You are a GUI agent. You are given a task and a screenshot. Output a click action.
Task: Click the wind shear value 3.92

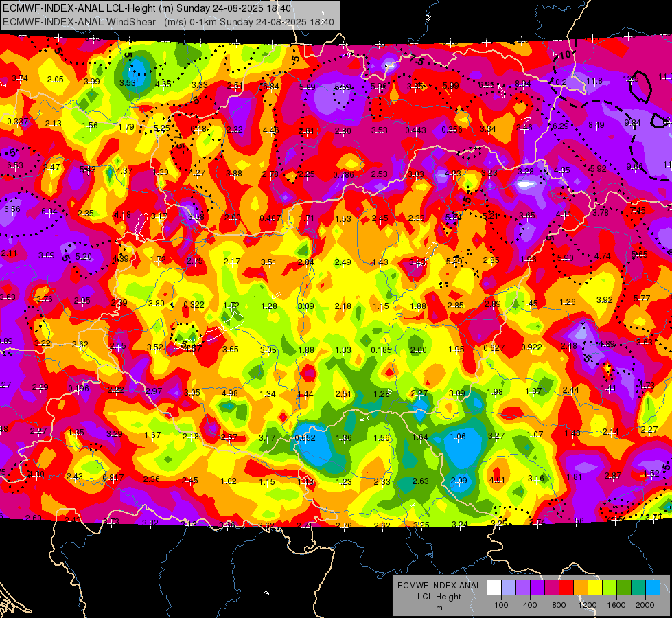(x=604, y=300)
